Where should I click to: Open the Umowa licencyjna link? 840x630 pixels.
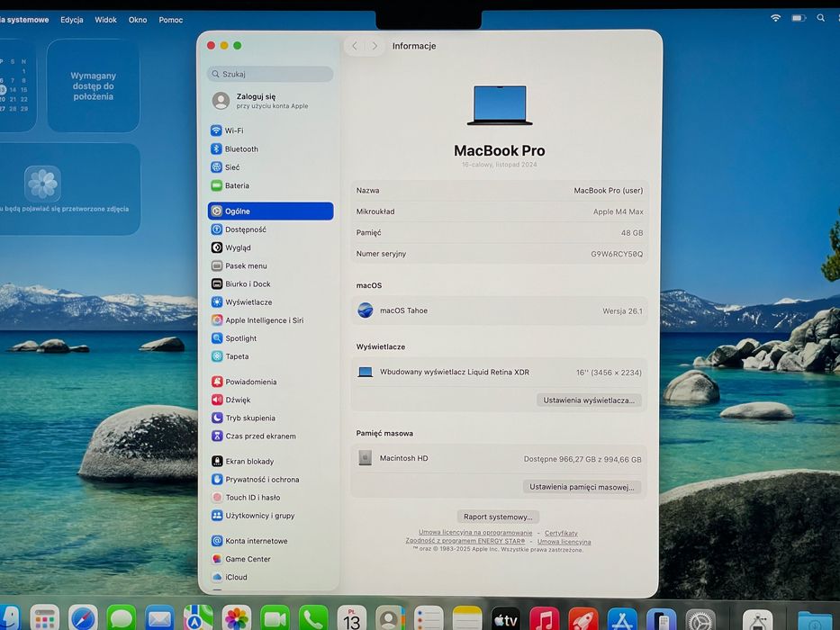click(x=565, y=542)
